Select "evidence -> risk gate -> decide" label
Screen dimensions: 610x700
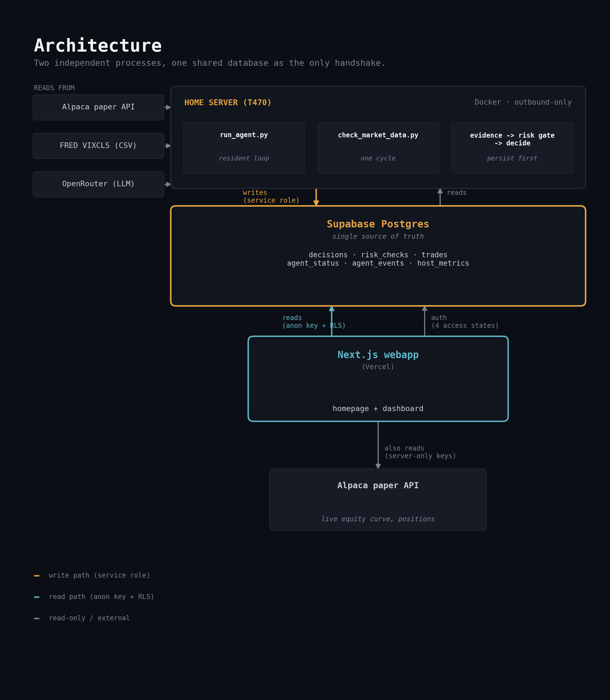click(x=512, y=139)
